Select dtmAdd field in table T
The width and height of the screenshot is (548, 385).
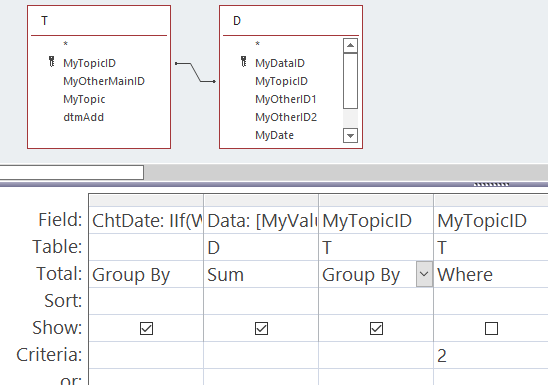[84, 117]
